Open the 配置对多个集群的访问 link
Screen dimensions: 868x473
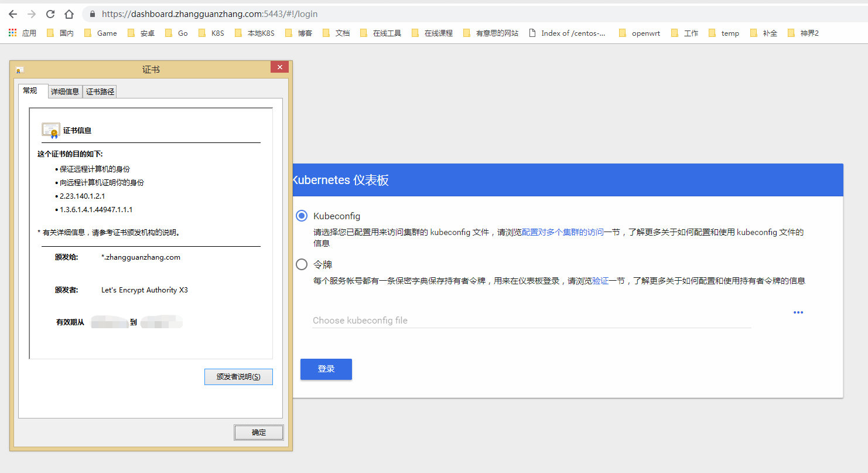[562, 232]
